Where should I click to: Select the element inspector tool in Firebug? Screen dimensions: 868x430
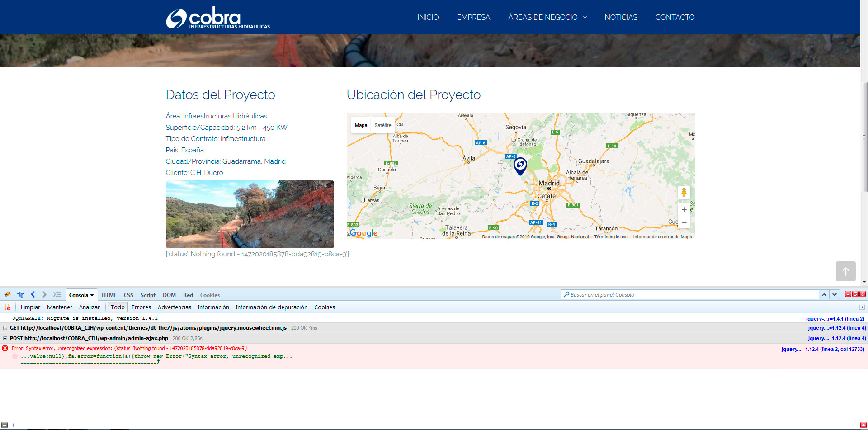pyautogui.click(x=20, y=294)
